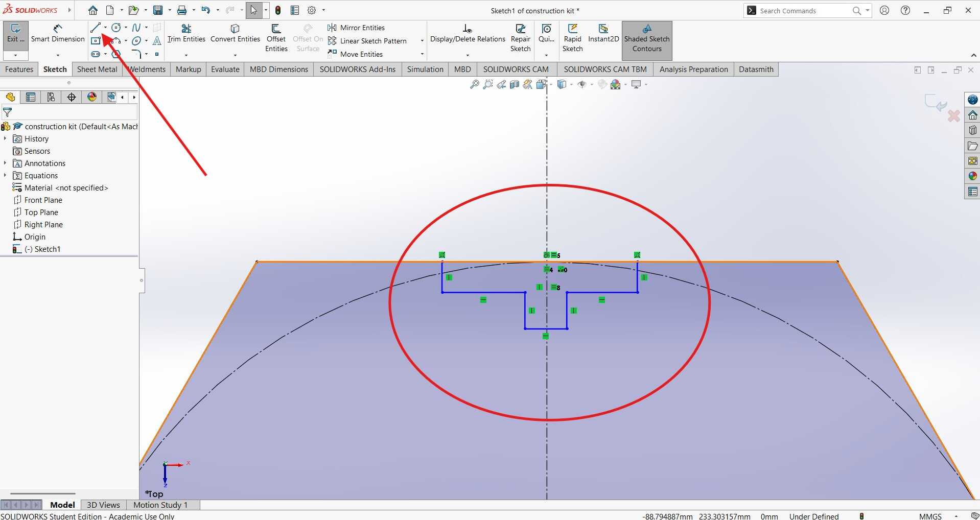980x520 pixels.
Task: Click the Rebuild traffic light icon
Action: (278, 10)
